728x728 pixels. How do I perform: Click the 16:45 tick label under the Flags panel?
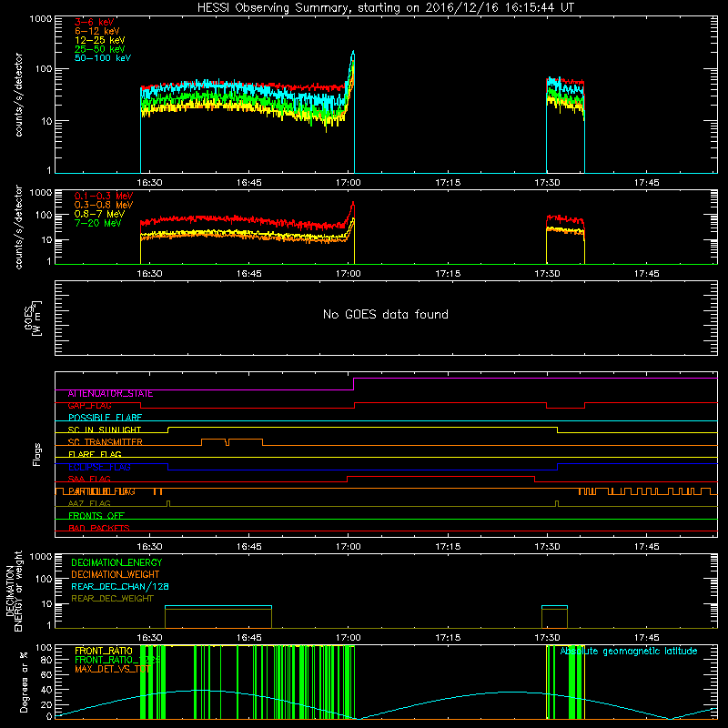click(248, 547)
